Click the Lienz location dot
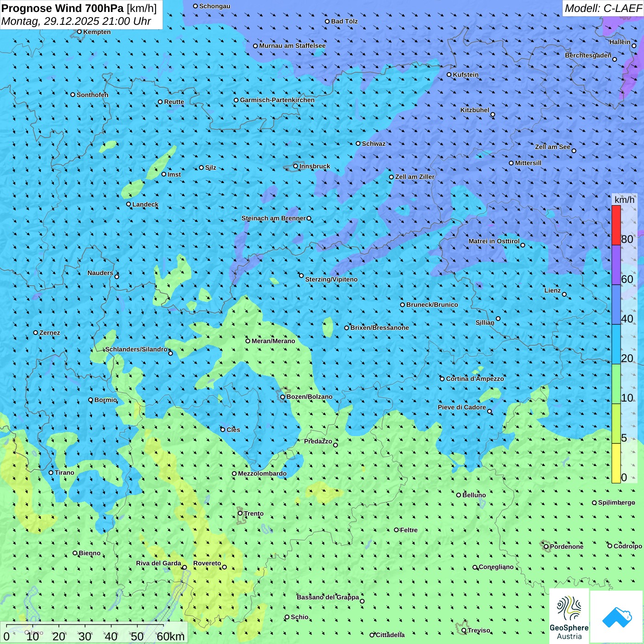The image size is (644, 644). (564, 294)
